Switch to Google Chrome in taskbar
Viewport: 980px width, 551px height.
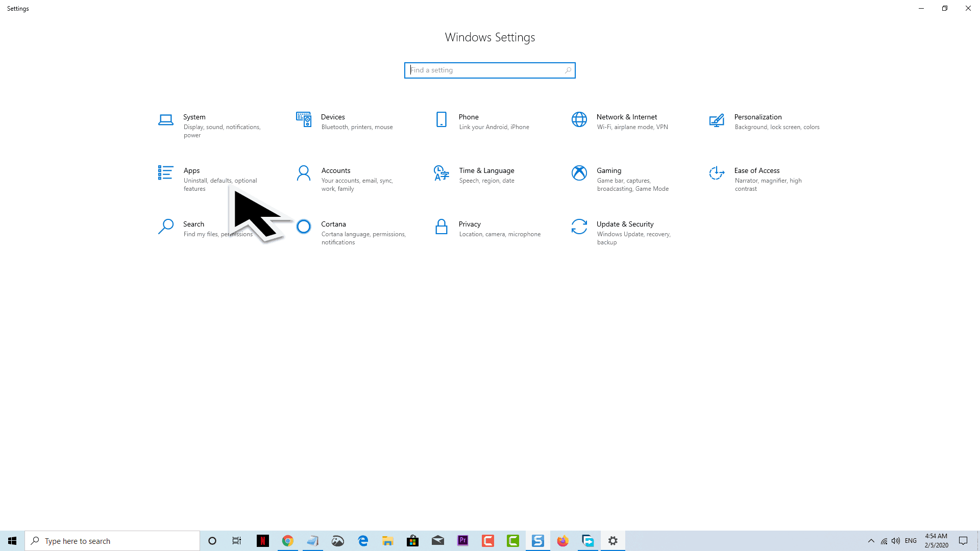(x=288, y=541)
